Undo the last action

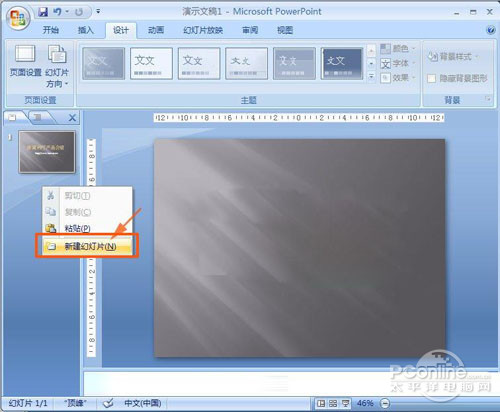58,12
